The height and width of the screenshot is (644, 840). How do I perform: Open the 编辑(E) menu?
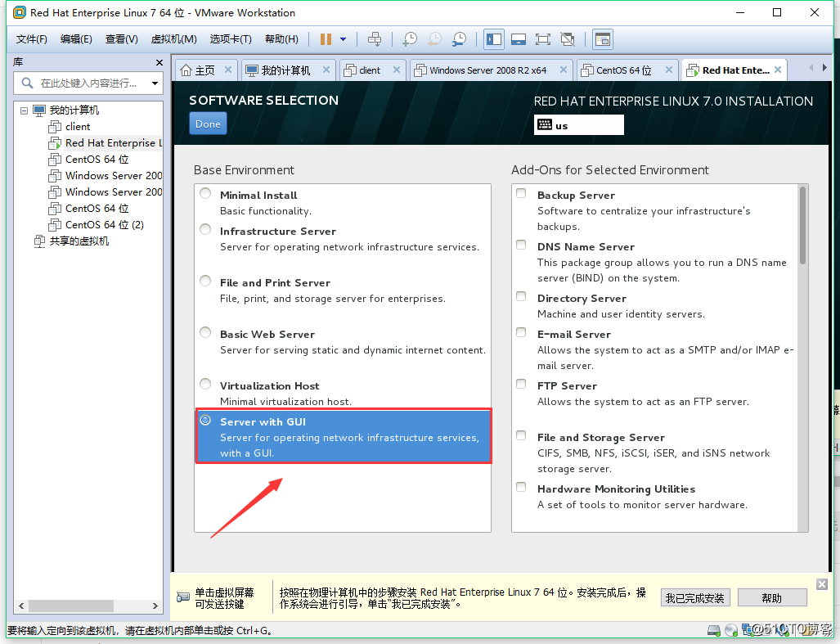point(76,39)
